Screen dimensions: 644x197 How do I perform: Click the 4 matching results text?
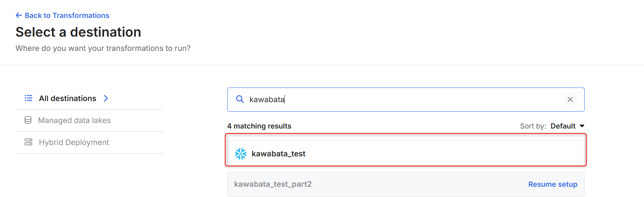pos(259,126)
